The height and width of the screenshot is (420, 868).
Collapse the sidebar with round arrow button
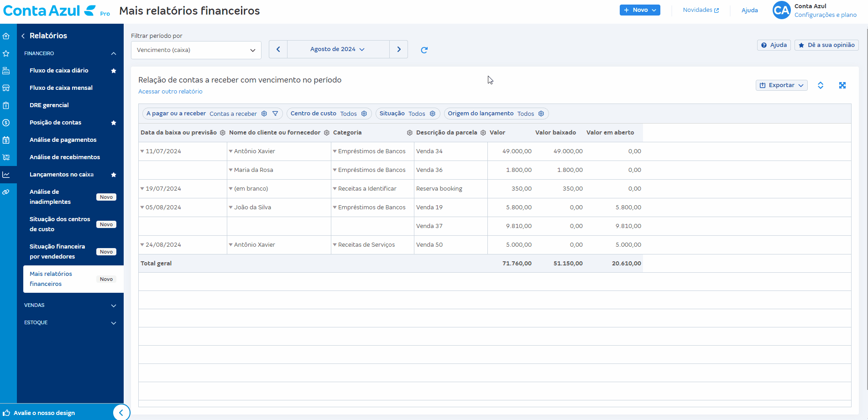pyautogui.click(x=121, y=412)
